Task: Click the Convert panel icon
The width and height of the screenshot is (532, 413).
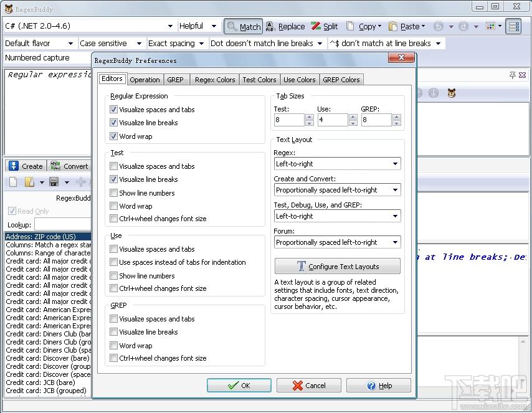Action: [x=55, y=166]
